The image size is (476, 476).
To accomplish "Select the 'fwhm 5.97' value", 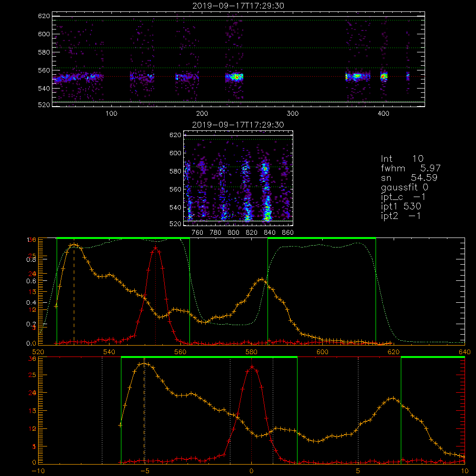I will (x=410, y=168).
